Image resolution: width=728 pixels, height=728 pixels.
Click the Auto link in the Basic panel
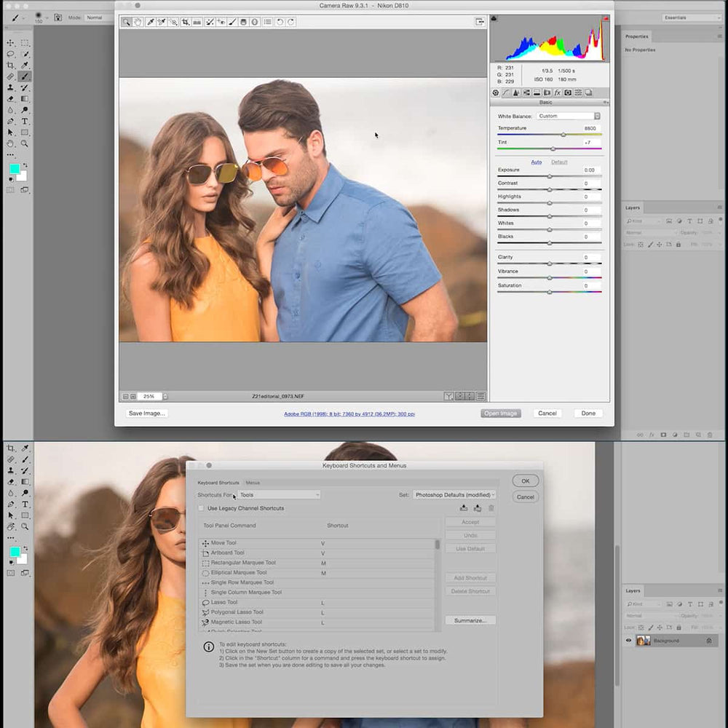[x=537, y=162]
